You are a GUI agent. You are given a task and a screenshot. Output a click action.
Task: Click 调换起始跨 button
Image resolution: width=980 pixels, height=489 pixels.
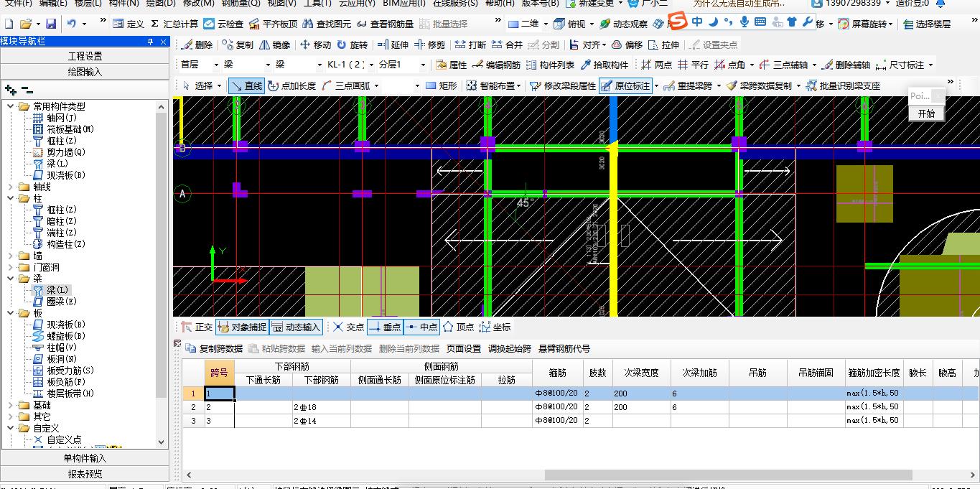[510, 348]
